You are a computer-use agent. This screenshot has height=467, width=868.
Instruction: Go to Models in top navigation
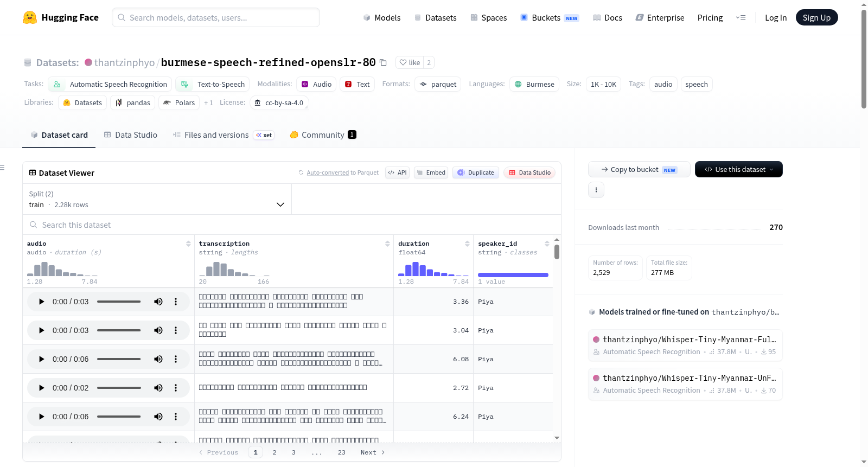[x=382, y=18]
